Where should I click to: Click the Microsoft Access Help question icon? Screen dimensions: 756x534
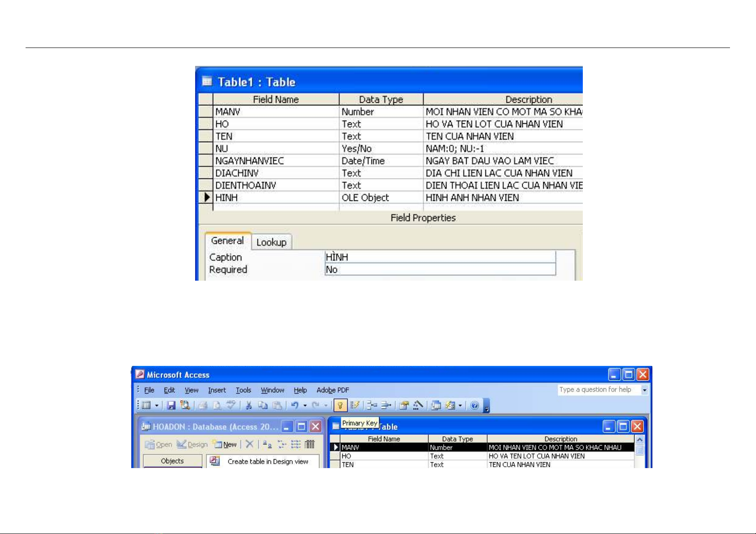(475, 406)
